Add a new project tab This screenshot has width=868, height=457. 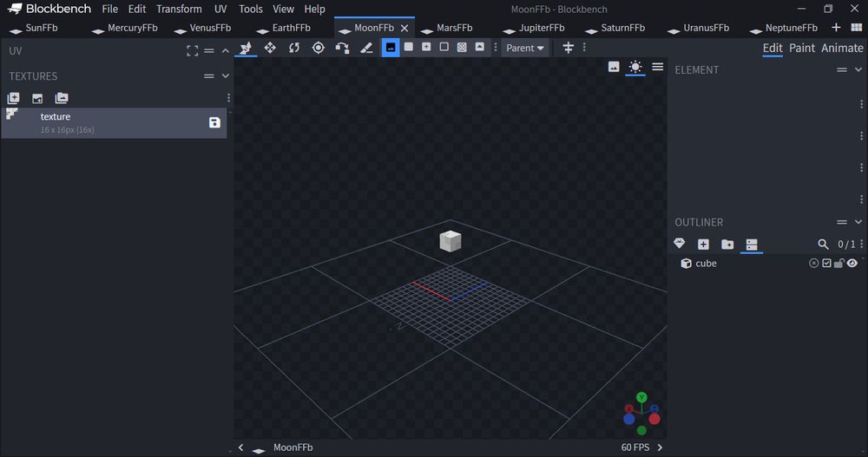[836, 27]
